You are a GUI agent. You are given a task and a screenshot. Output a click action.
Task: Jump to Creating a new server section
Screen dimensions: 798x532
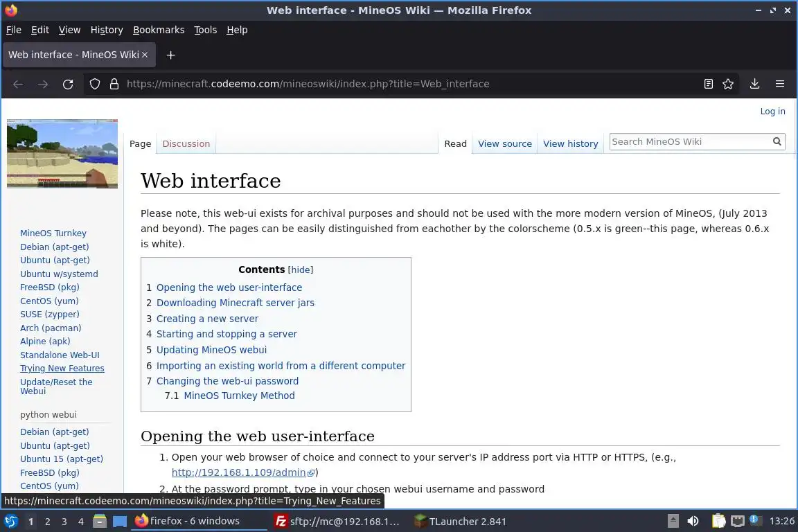coord(207,319)
